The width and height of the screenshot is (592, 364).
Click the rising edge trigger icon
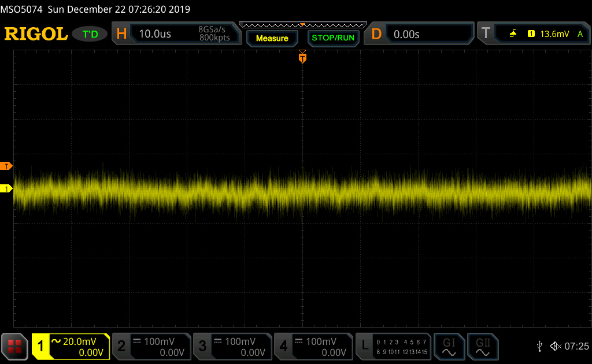click(x=513, y=34)
